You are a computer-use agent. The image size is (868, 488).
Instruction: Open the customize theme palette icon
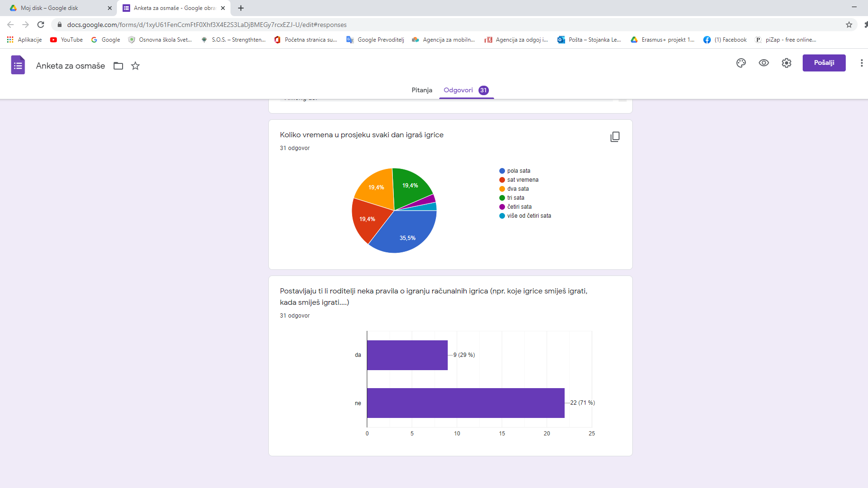click(741, 63)
